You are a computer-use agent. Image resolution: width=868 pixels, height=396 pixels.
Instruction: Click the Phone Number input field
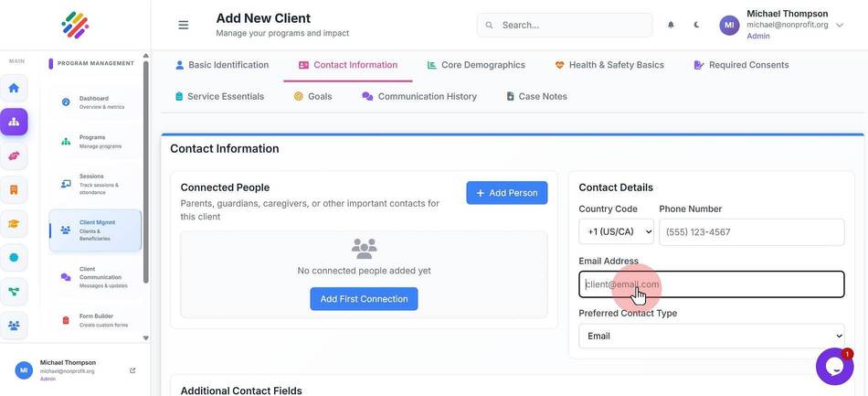tap(752, 232)
